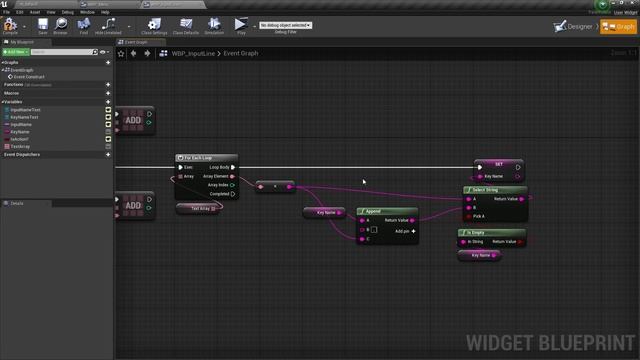Add new variable with plus icon
The image size is (640, 360).
pyautogui.click(x=108, y=102)
